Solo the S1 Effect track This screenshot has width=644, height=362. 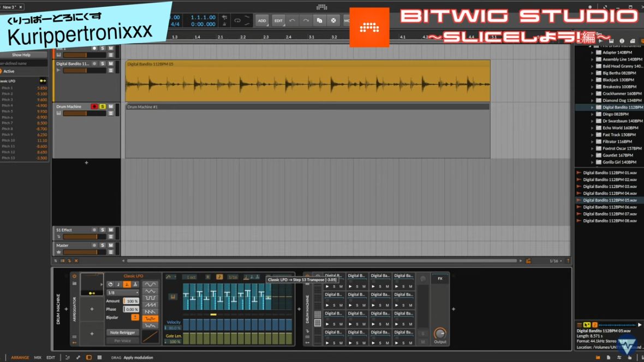point(102,230)
